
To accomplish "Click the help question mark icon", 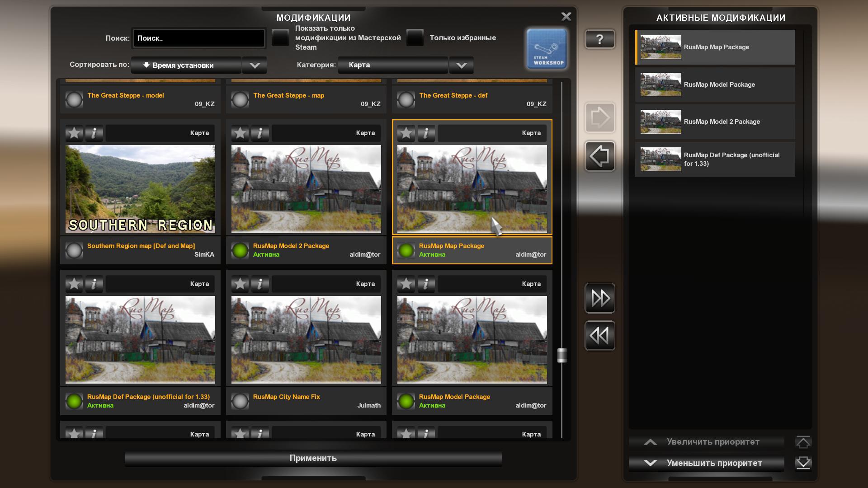I will (598, 40).
